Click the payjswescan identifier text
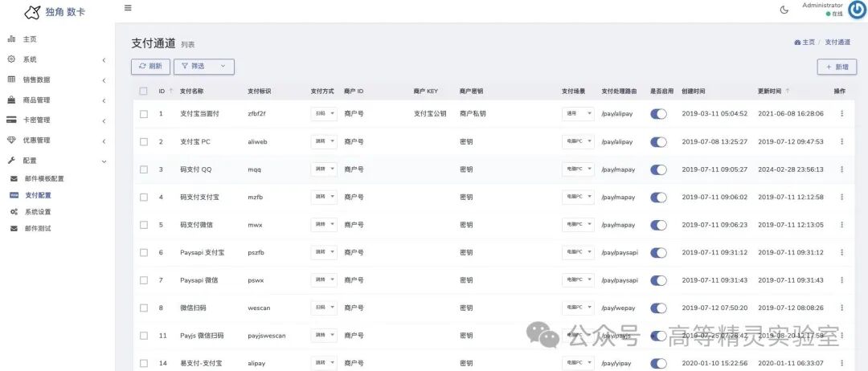This screenshot has height=371, width=868. [x=267, y=336]
